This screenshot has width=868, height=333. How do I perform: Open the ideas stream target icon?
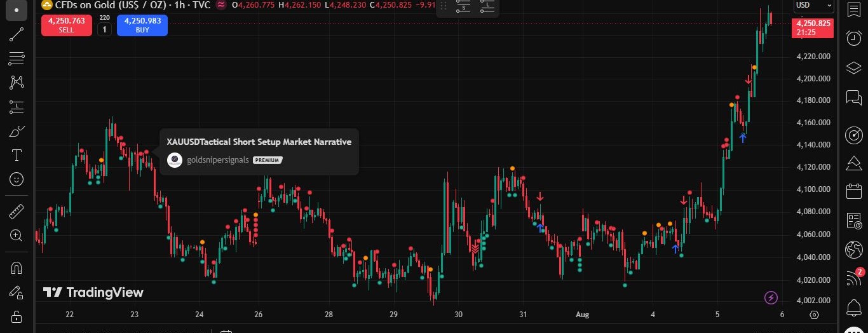[854, 135]
